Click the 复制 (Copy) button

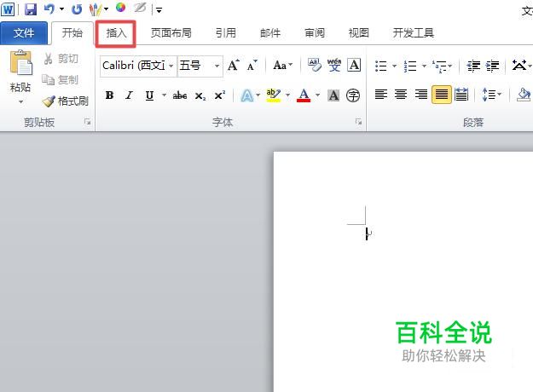click(61, 80)
